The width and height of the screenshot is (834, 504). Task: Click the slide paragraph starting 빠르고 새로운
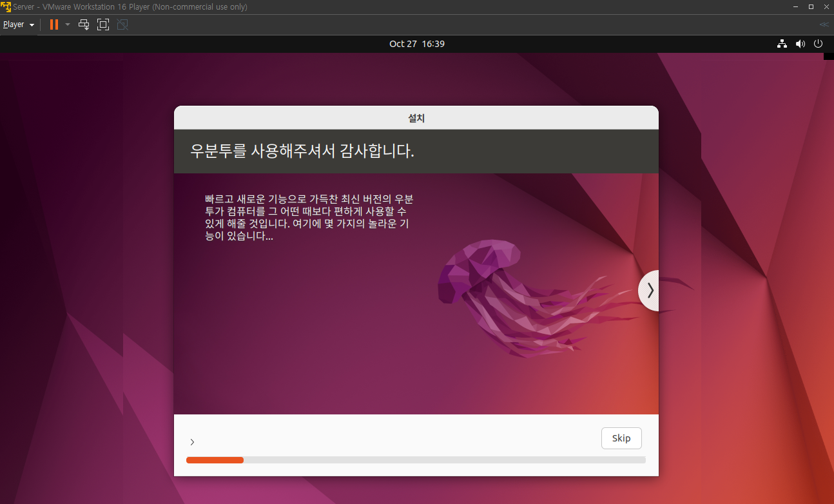[309, 217]
